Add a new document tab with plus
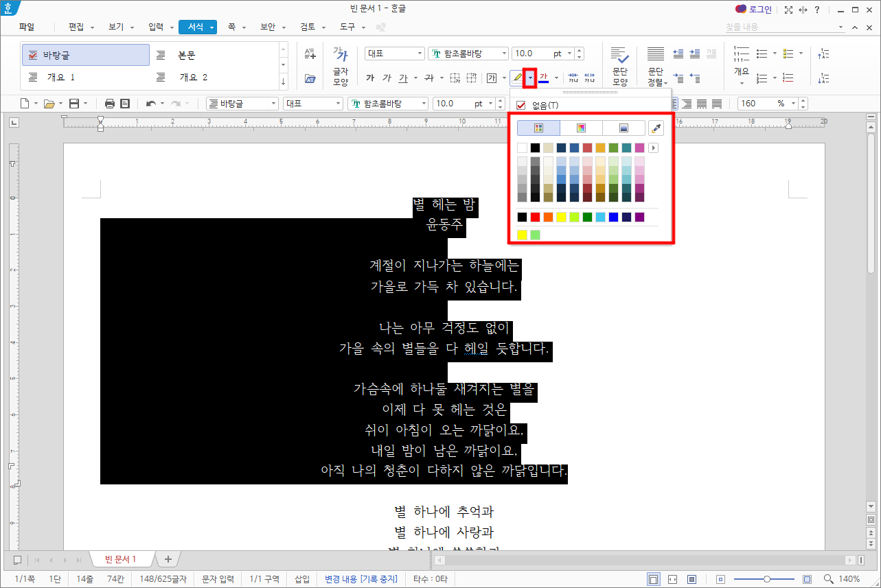The image size is (881, 588). [168, 559]
